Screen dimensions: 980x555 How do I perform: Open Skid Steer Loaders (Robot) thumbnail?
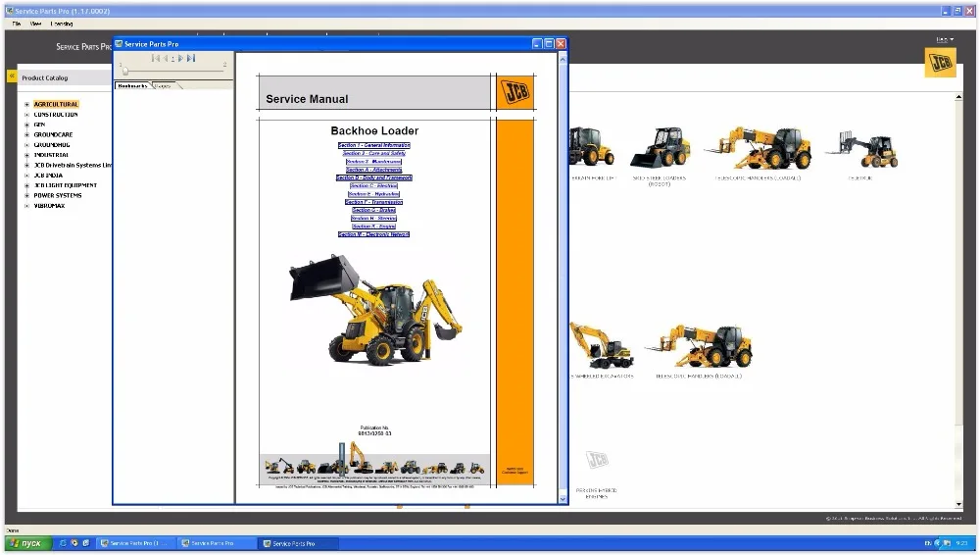point(660,149)
